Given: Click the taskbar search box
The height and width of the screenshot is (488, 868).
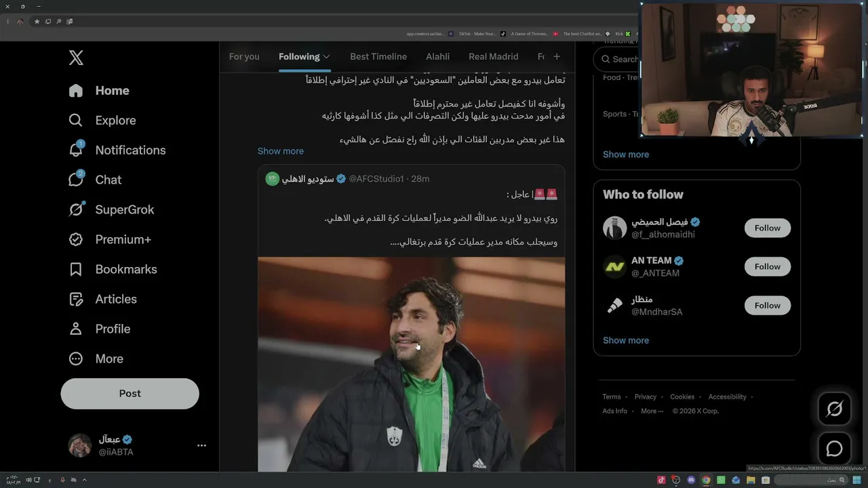Looking at the screenshot, I should click(812, 481).
